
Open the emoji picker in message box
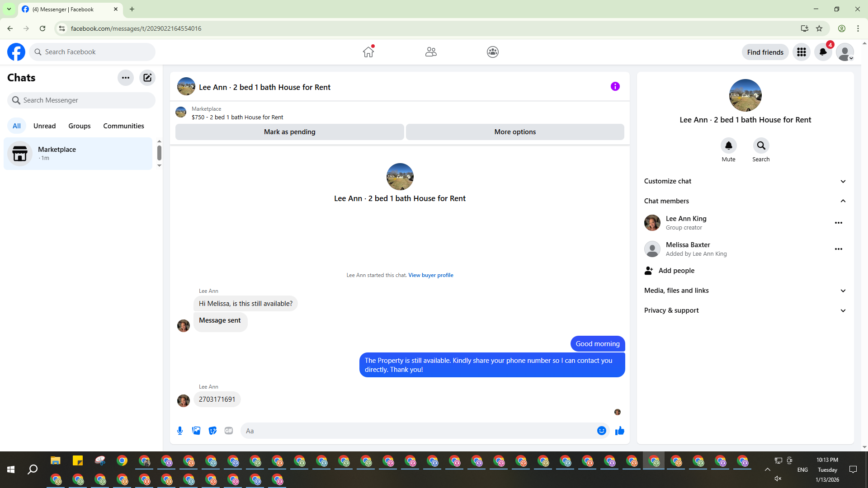(x=601, y=431)
